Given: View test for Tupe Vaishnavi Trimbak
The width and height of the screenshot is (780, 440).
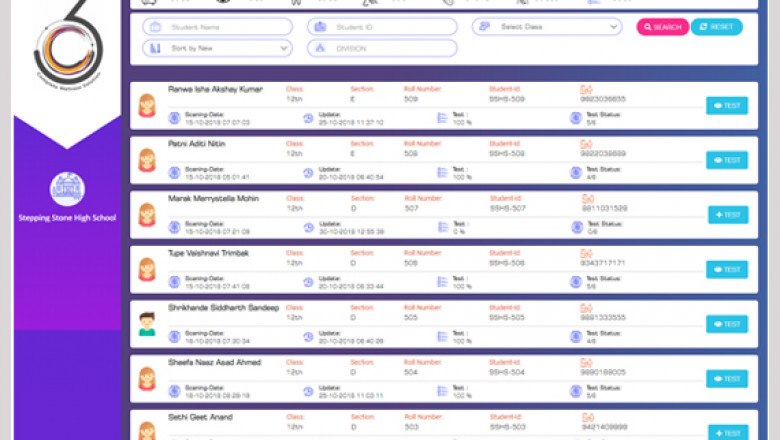Looking at the screenshot, I should [x=727, y=269].
